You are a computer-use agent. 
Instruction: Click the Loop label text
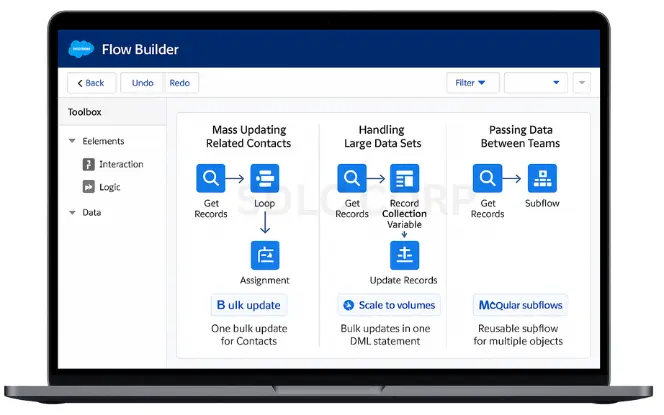click(x=265, y=204)
